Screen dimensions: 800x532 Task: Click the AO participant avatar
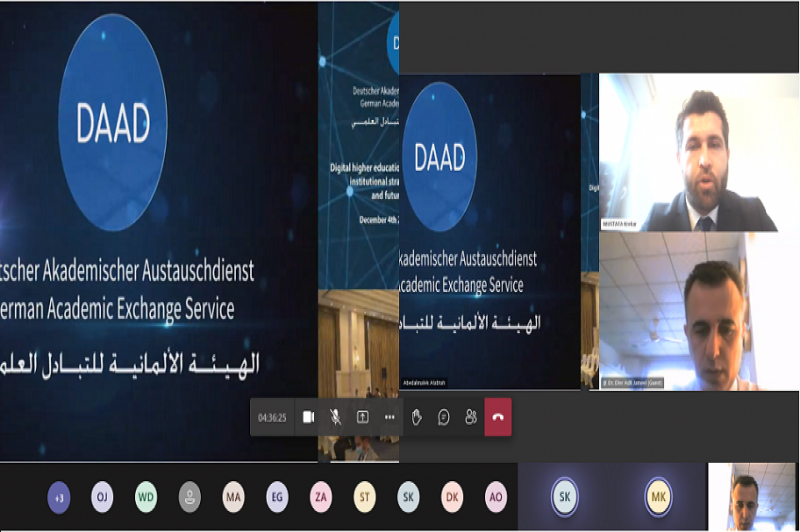click(x=496, y=497)
